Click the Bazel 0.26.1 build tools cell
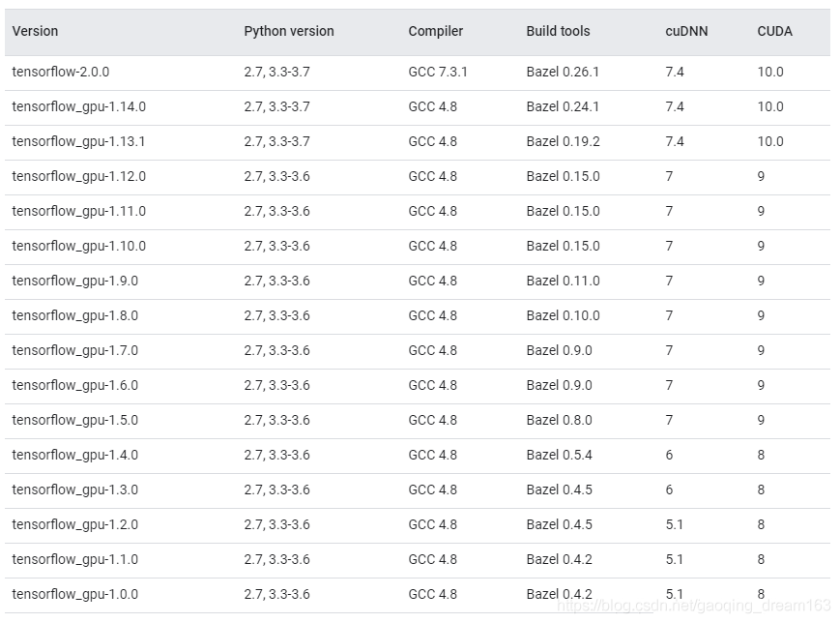The width and height of the screenshot is (840, 623). pyautogui.click(x=563, y=72)
